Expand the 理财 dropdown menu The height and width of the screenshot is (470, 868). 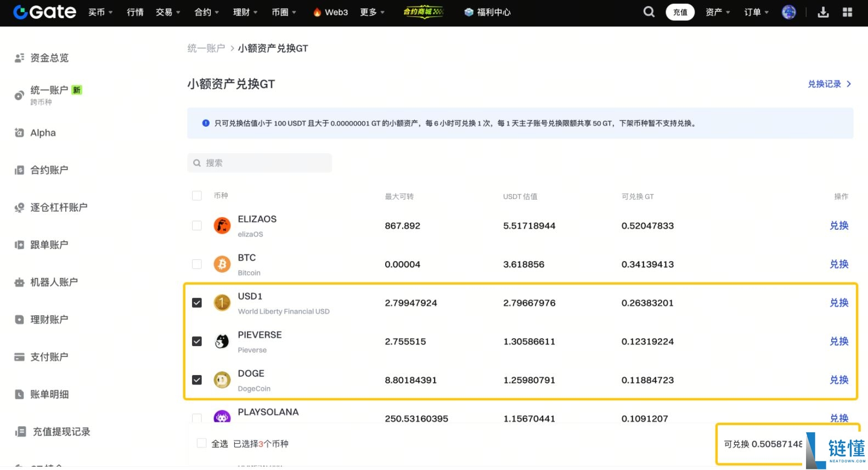[245, 12]
